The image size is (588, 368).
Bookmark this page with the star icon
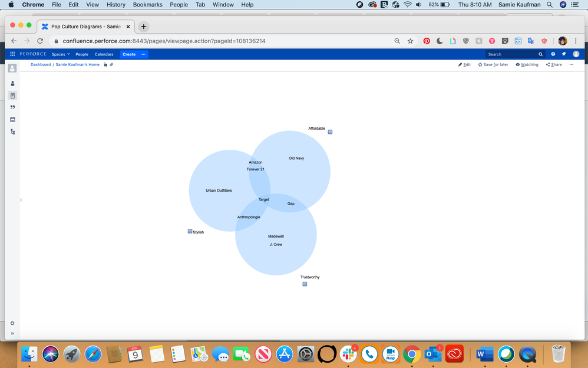[410, 41]
